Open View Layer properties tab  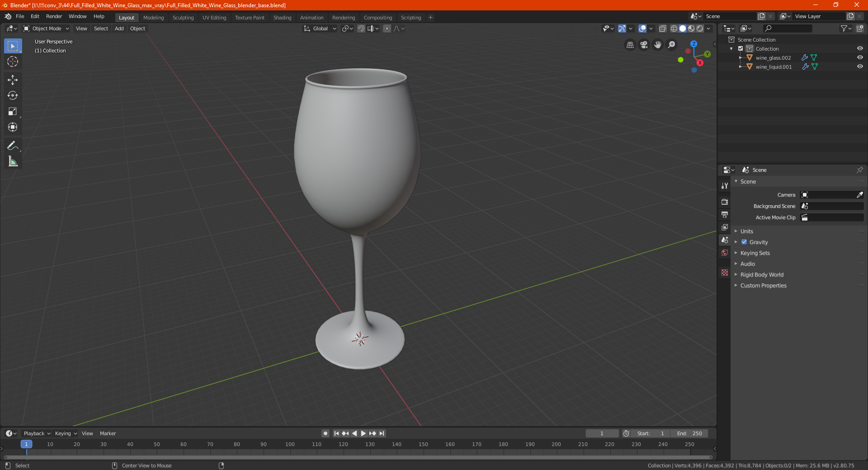pos(725,227)
